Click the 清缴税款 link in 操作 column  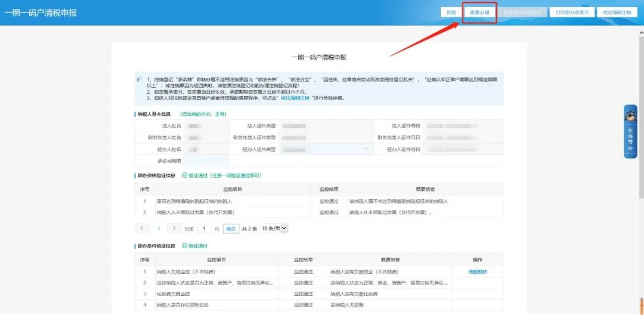[477, 272]
